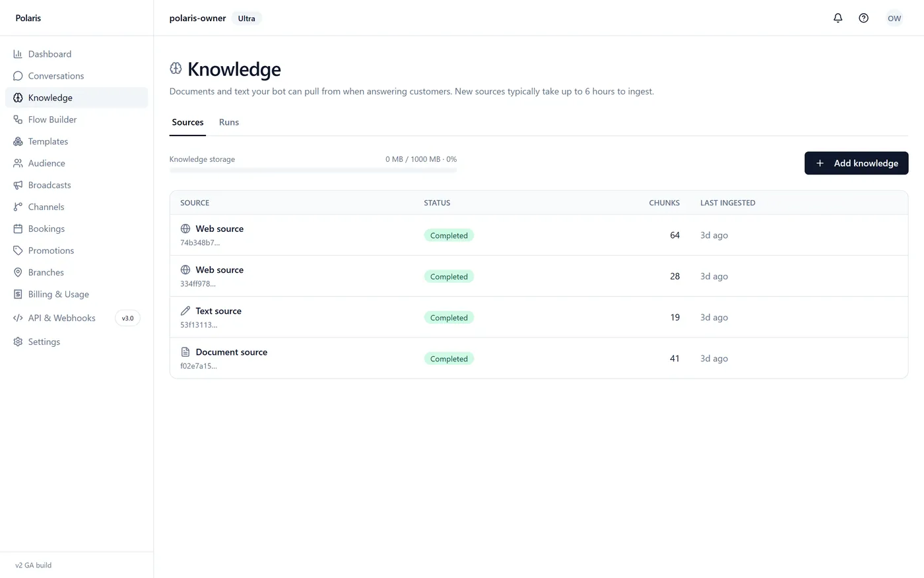This screenshot has height=578, width=924.
Task: Click the LAST INGESTED column header
Action: click(x=728, y=203)
